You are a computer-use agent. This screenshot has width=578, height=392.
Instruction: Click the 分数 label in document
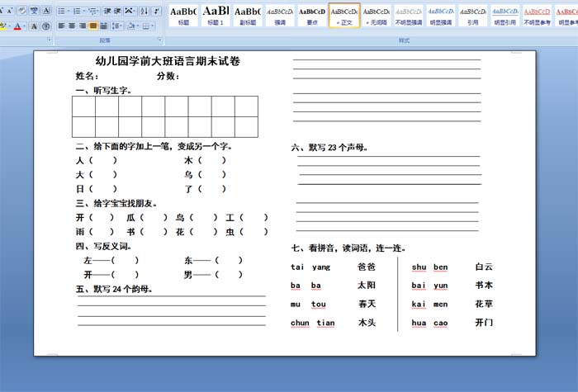[x=168, y=76]
